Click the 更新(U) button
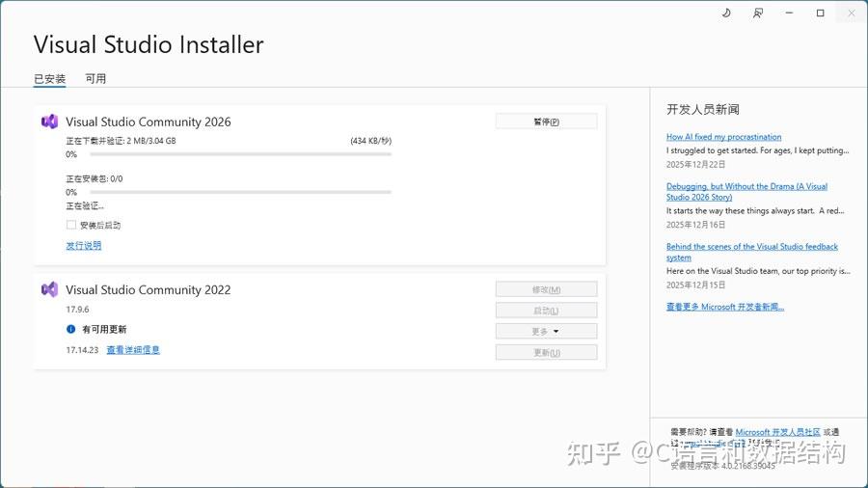Viewport: 868px width, 488px height. coord(547,352)
